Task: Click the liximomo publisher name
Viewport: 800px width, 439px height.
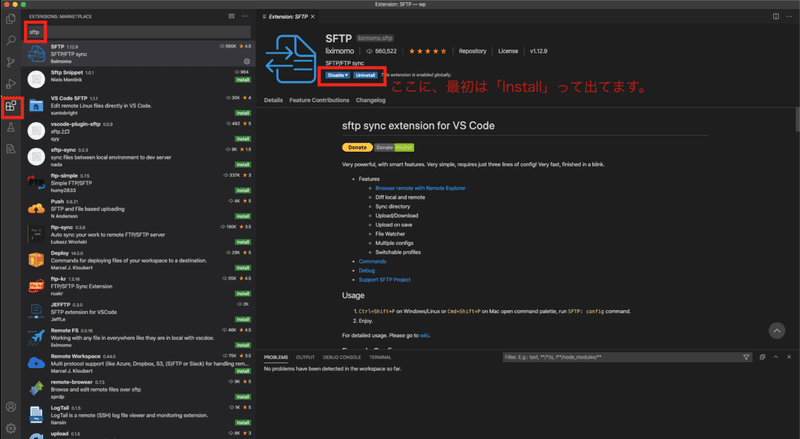Action: click(340, 51)
